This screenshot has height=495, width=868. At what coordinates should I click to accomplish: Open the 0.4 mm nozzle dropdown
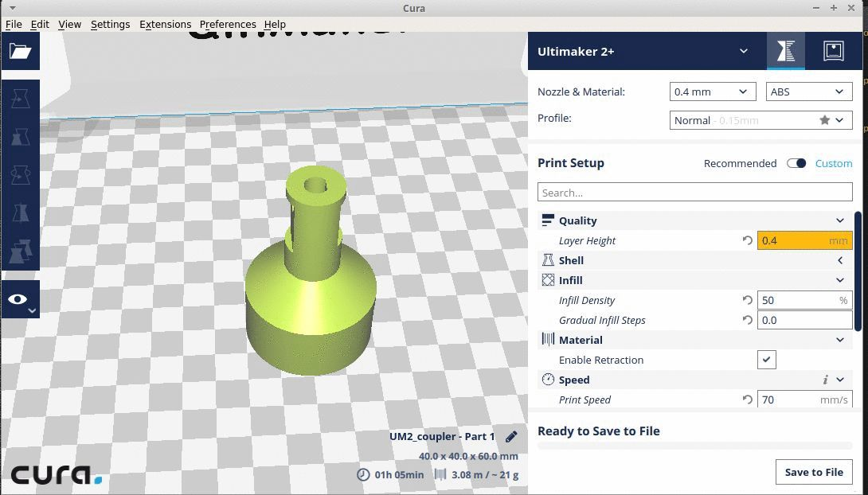713,92
